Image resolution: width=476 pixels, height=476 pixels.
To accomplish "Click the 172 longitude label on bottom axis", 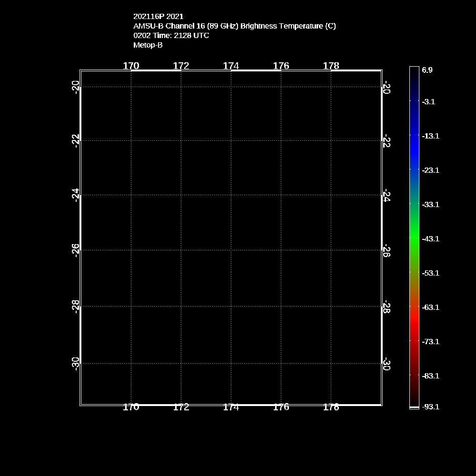I will coord(181,407).
